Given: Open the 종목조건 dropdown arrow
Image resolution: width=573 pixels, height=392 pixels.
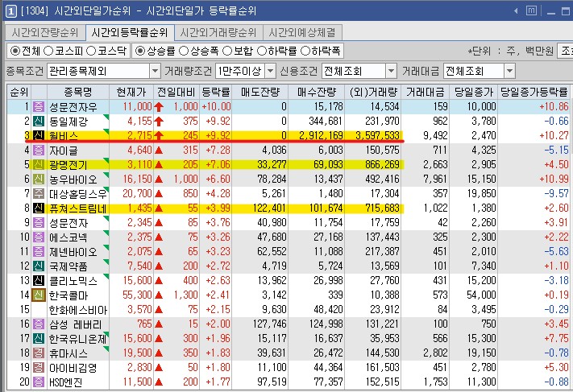Looking at the screenshot, I should (x=155, y=71).
